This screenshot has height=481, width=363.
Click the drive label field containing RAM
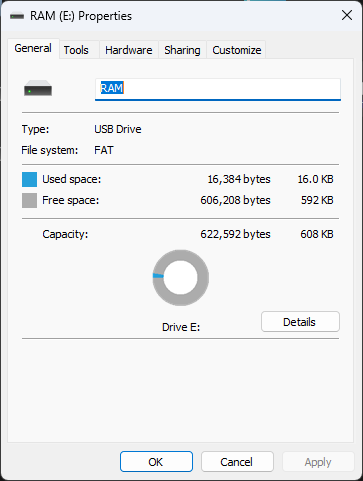coord(218,89)
